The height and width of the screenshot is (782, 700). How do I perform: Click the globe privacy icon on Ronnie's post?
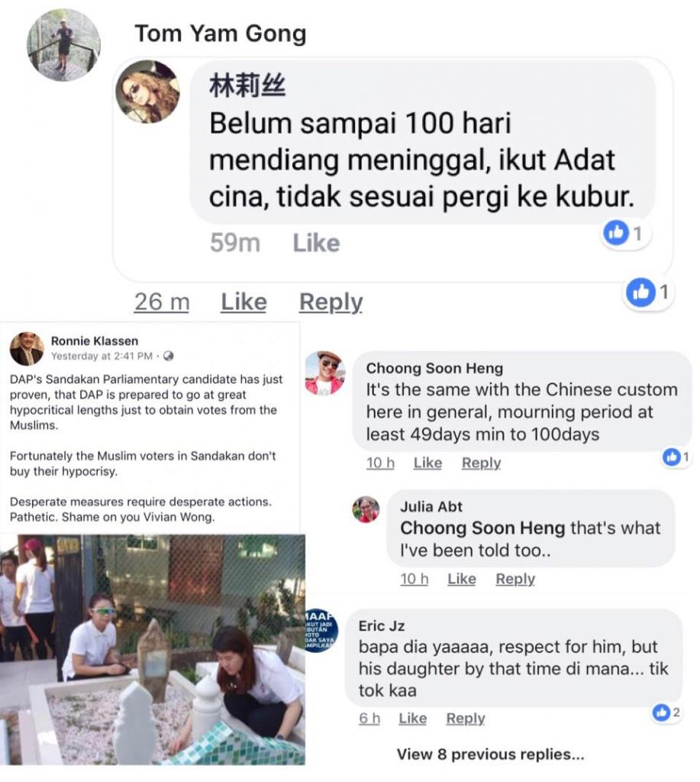click(x=169, y=356)
